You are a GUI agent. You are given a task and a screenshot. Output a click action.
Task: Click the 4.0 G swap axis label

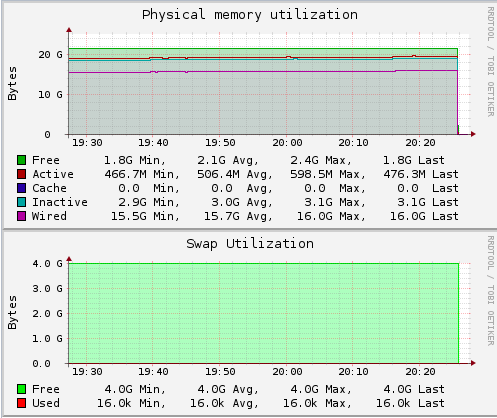point(47,264)
